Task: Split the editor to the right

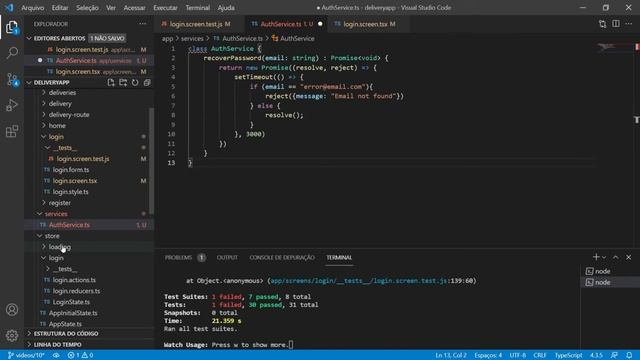Action: tap(616, 24)
